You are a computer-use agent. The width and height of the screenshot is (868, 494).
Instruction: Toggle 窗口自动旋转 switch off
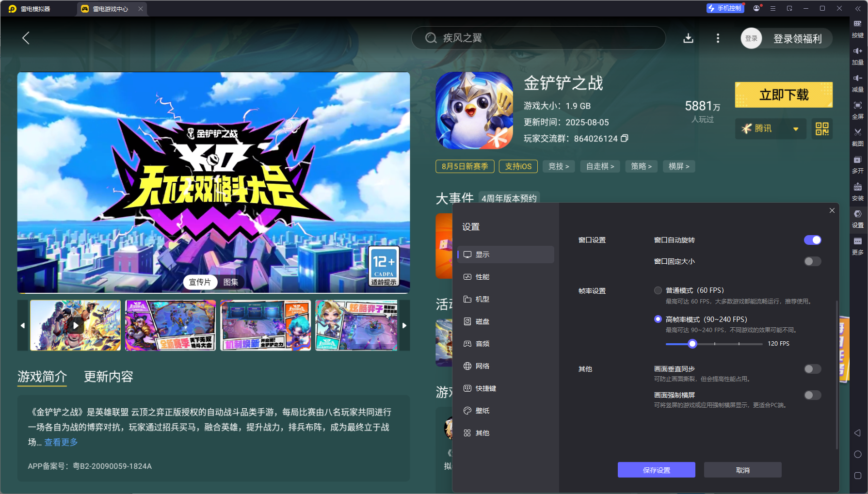coord(812,240)
